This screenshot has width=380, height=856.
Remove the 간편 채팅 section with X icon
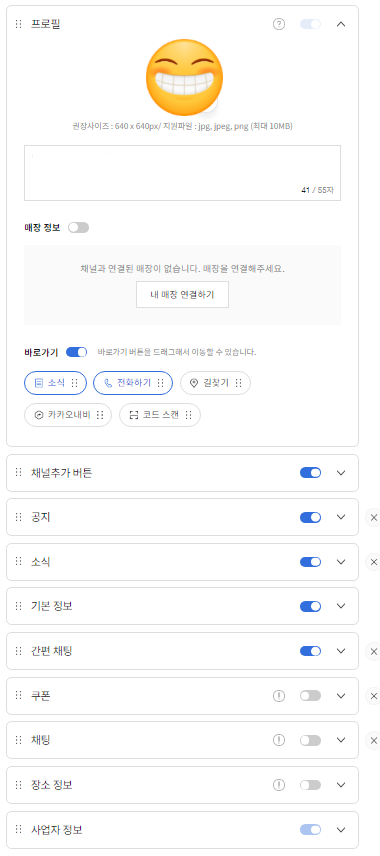[x=373, y=651]
